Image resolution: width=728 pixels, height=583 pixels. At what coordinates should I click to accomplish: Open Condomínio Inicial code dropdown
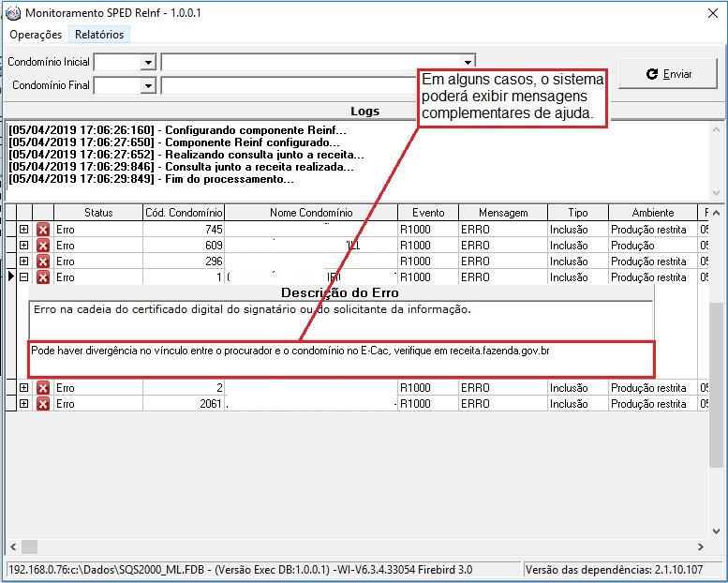click(x=148, y=62)
